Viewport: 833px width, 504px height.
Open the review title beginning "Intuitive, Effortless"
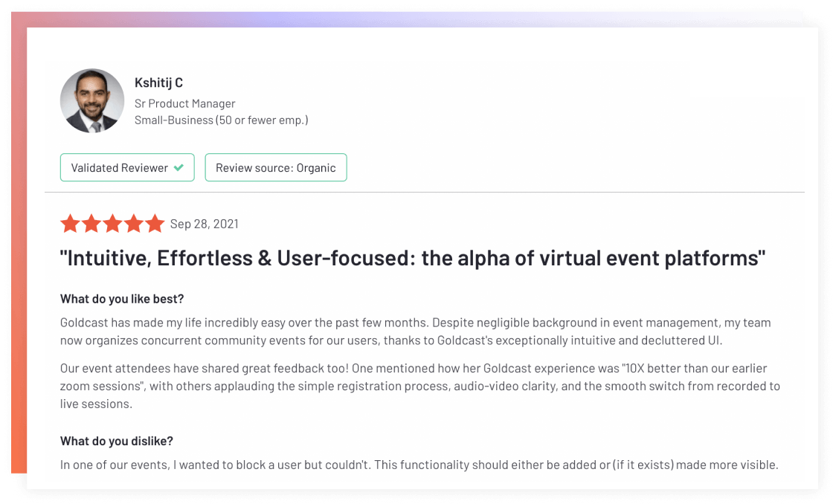[413, 258]
